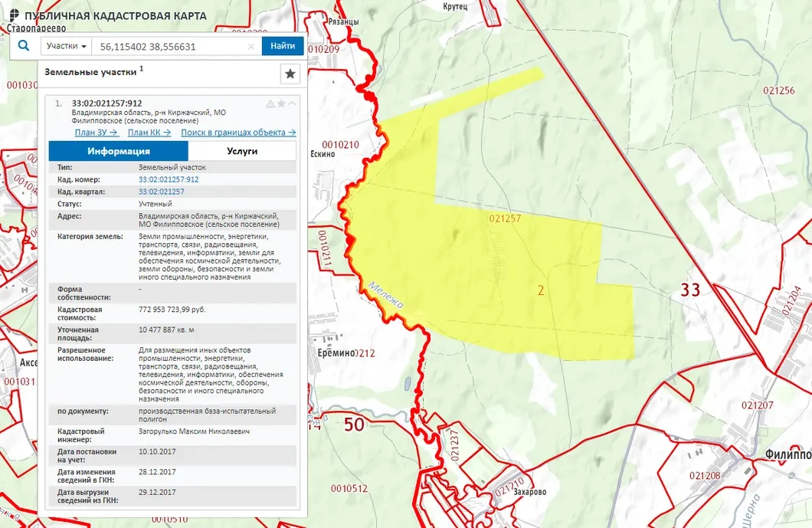Open the План КК link
Screen dimensions: 812x528
click(149, 133)
